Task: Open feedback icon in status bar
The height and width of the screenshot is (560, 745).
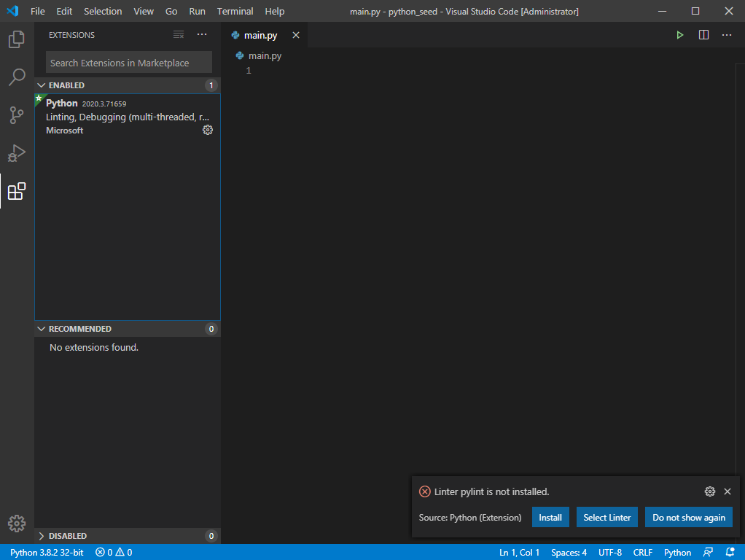Action: coord(708,553)
